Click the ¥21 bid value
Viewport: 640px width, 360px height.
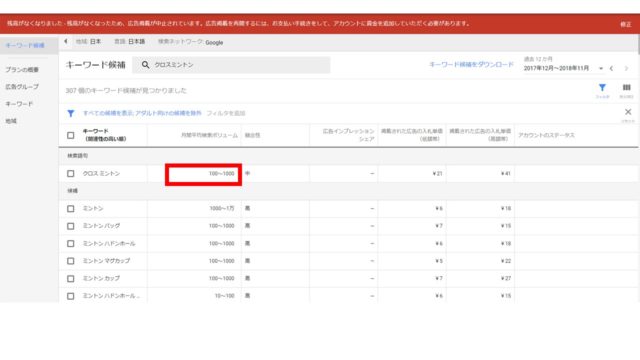point(438,173)
